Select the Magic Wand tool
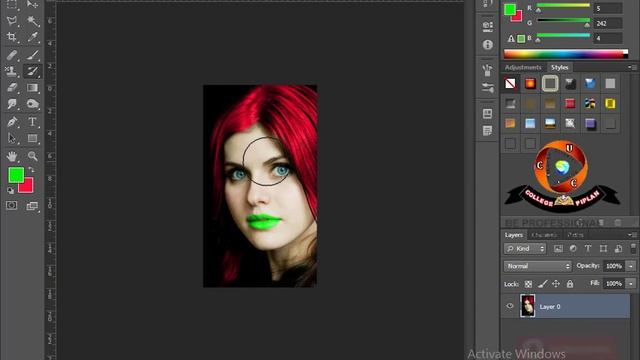The width and height of the screenshot is (640, 360). pos(32,20)
